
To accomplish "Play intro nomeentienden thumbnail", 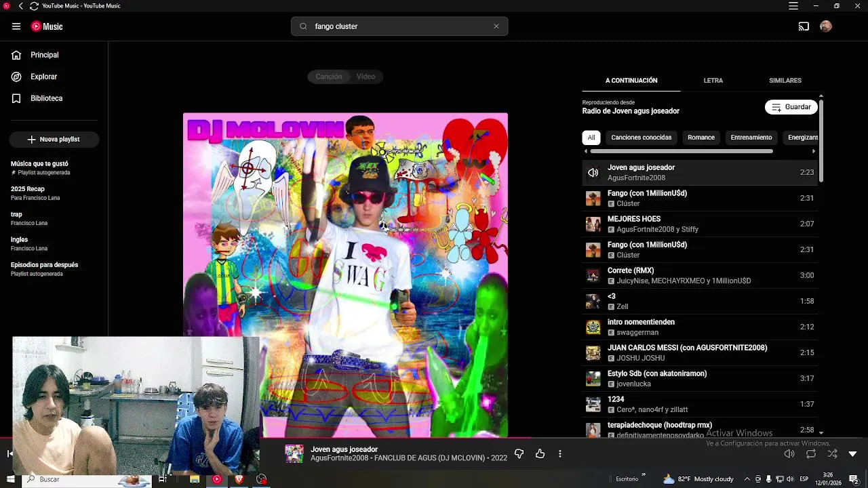I will point(593,327).
